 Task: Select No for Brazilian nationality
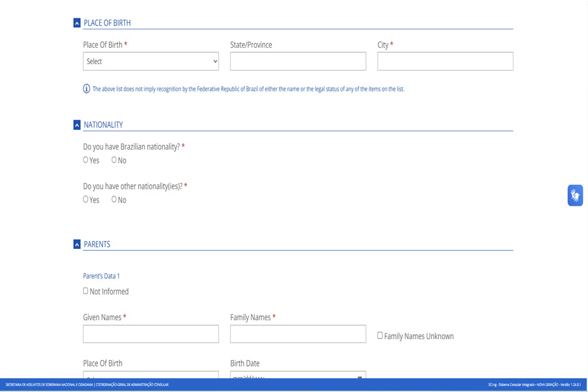[114, 160]
